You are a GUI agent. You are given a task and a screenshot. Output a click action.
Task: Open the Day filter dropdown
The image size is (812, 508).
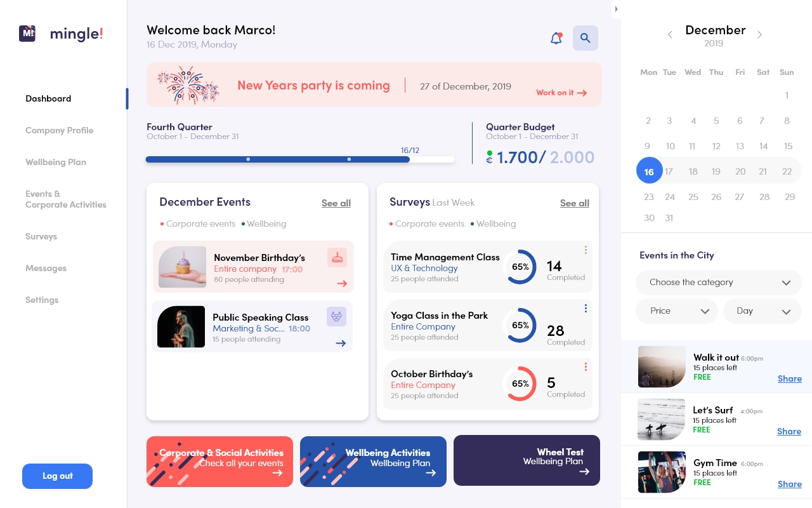point(762,311)
